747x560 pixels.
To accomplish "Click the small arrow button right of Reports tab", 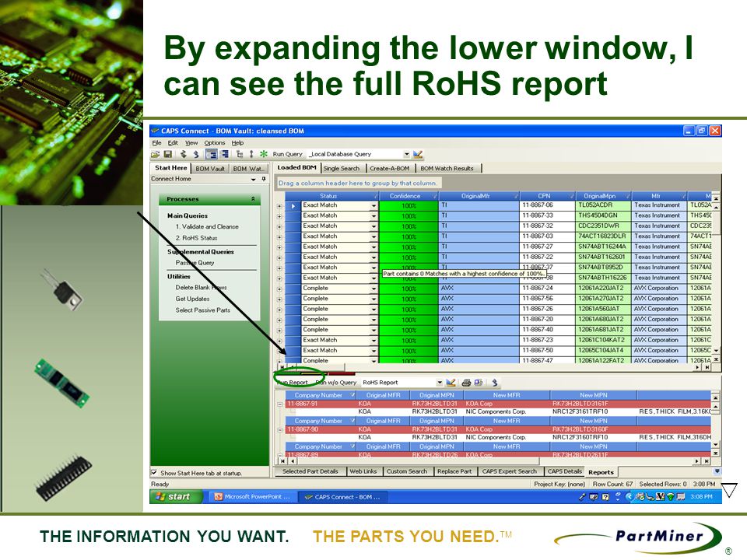I will 717,471.
